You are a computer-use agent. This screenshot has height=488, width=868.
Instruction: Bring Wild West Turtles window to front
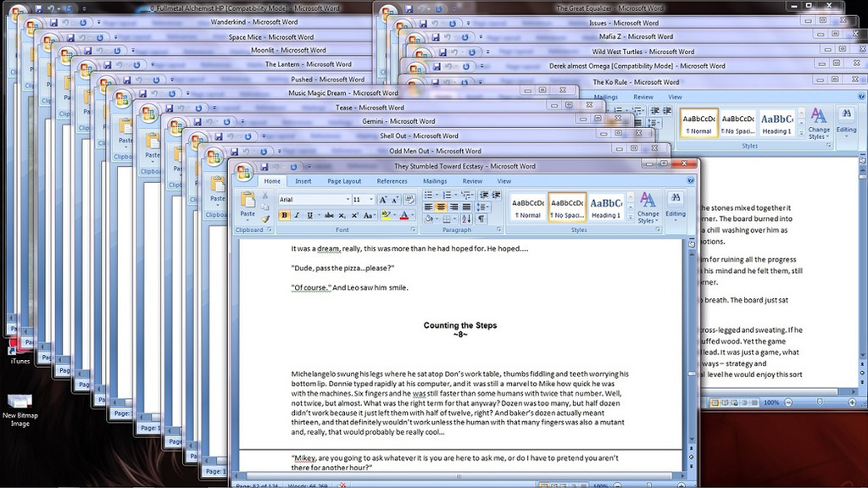click(x=643, y=52)
